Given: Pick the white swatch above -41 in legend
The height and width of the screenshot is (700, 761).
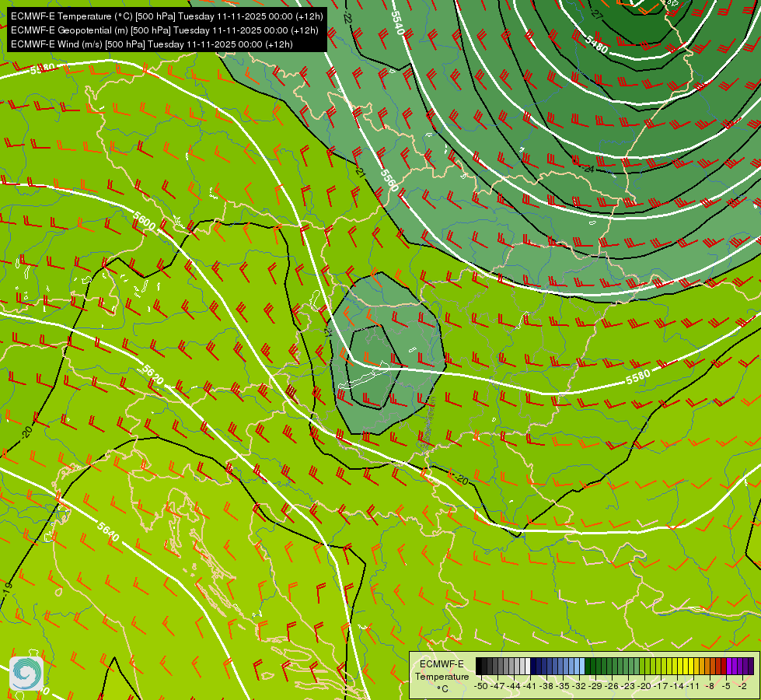Looking at the screenshot, I should tap(528, 666).
